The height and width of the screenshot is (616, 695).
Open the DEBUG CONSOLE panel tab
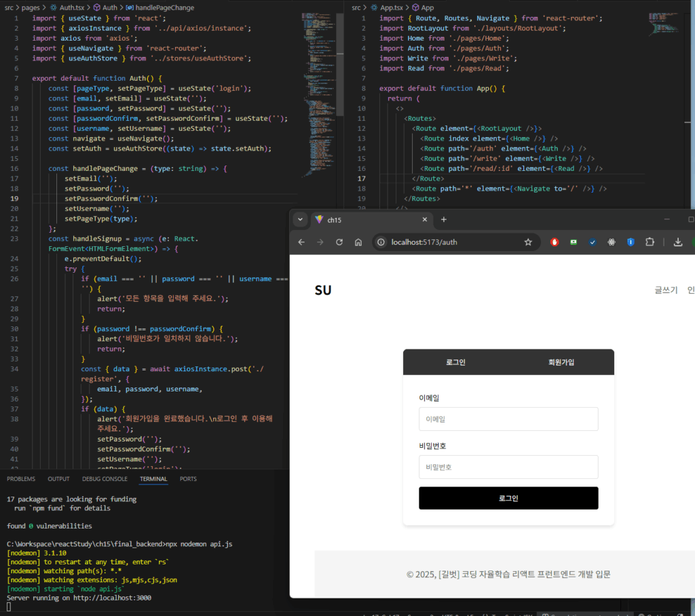[105, 479]
